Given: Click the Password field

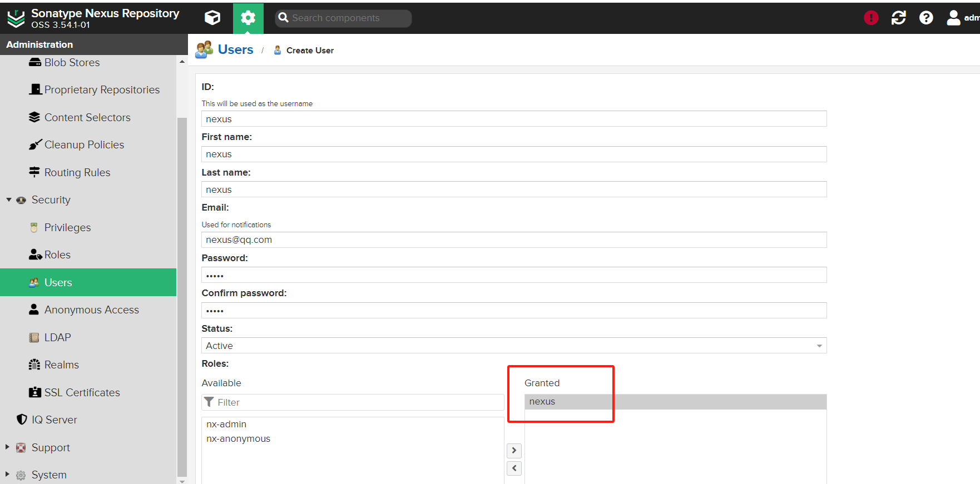Looking at the screenshot, I should [x=514, y=275].
